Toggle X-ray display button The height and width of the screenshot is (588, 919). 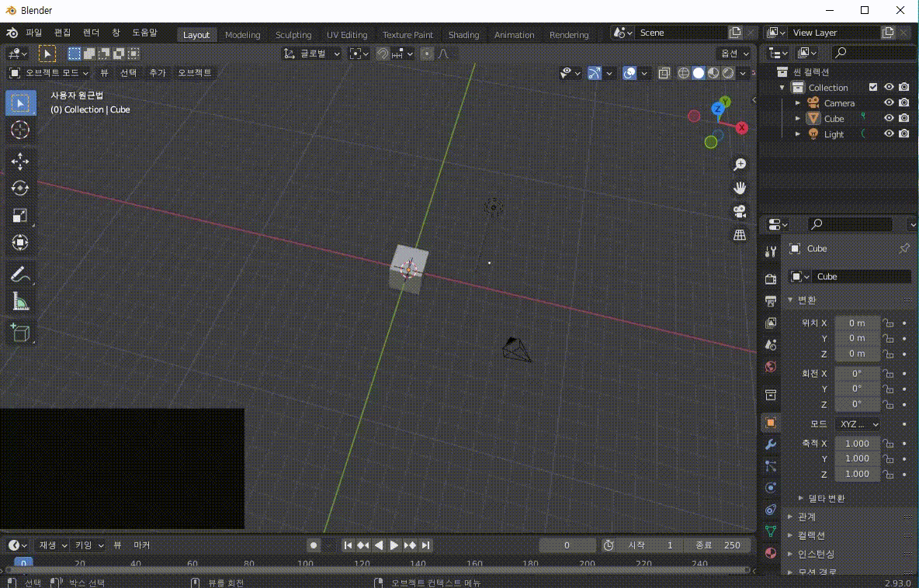(x=664, y=73)
